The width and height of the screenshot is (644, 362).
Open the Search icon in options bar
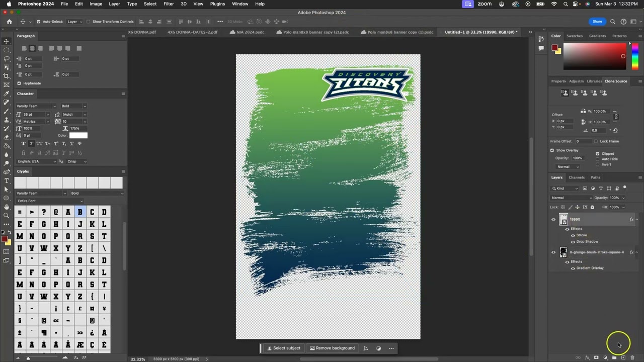(x=613, y=22)
